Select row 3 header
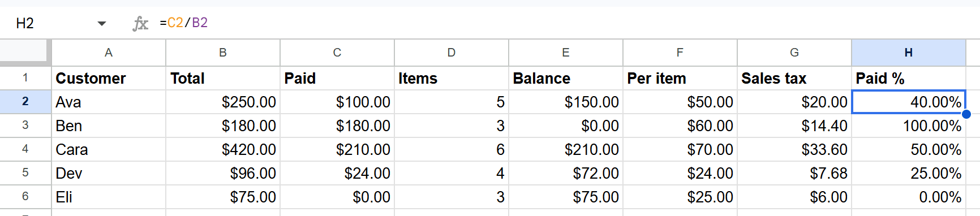Viewport: 980px width, 216px height. [25, 126]
